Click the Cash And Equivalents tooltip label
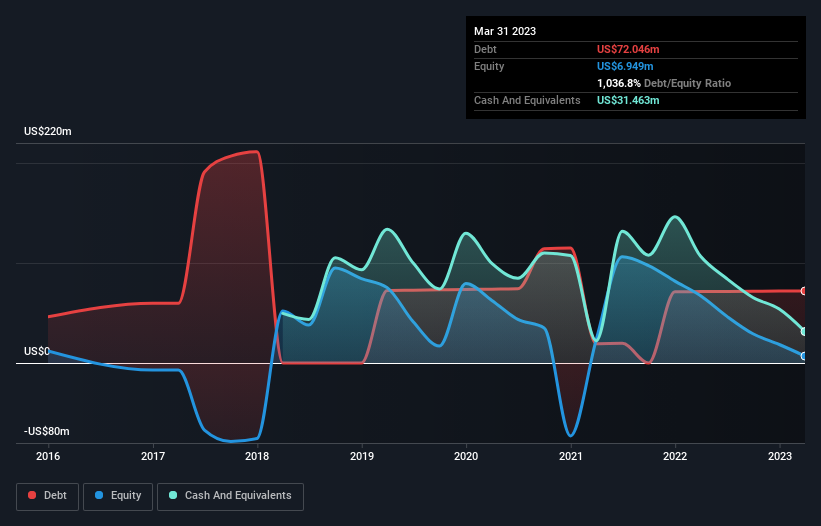 click(527, 100)
